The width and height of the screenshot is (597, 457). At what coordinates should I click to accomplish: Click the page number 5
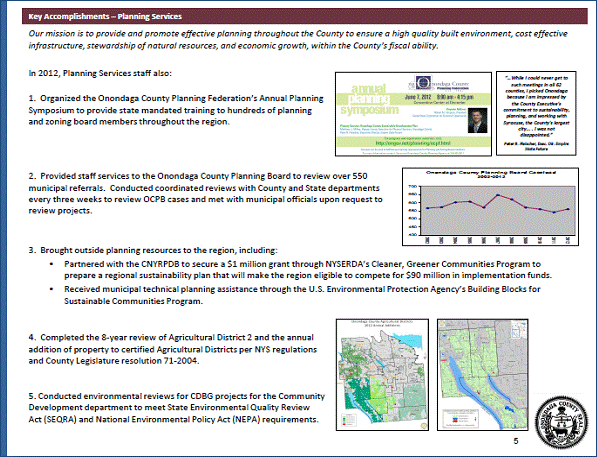pyautogui.click(x=516, y=441)
